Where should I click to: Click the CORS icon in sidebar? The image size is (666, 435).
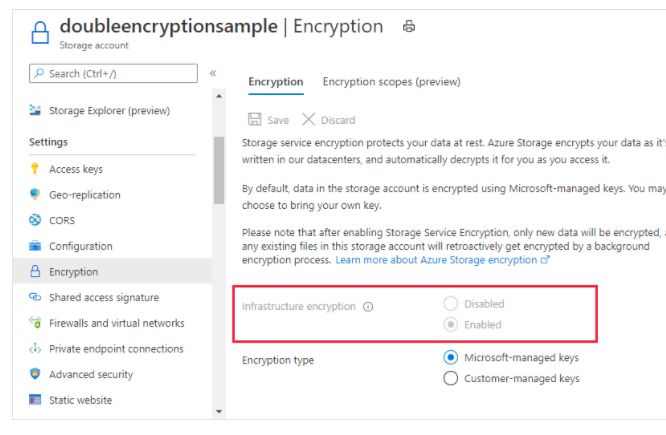(36, 220)
